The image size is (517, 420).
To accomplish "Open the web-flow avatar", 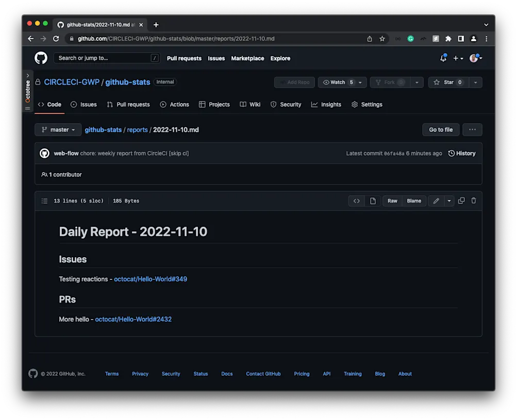I will pos(44,153).
